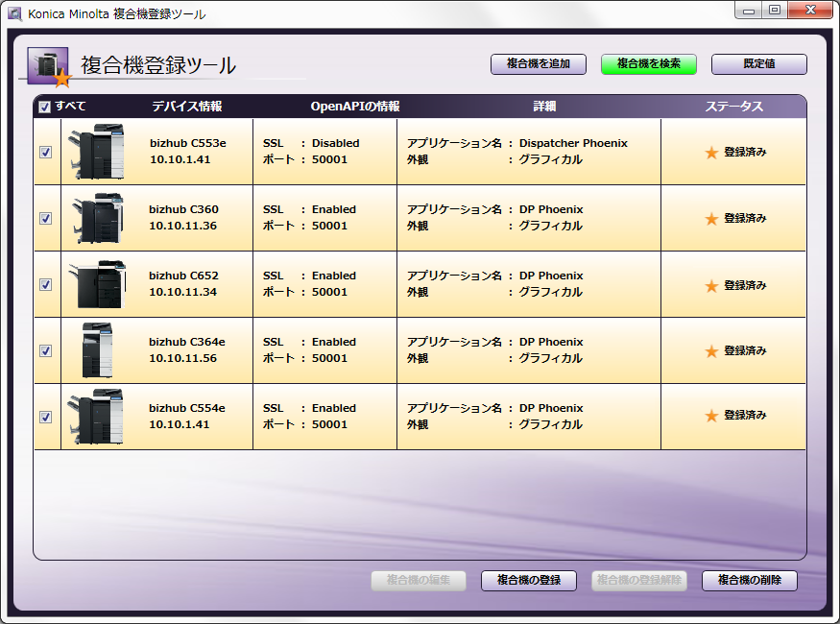Click the device name bizhub C652
Image resolution: width=840 pixels, height=624 pixels.
[183, 276]
